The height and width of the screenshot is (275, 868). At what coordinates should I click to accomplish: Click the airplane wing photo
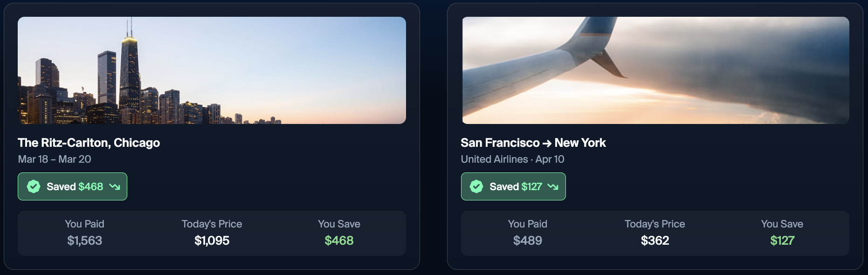point(655,71)
